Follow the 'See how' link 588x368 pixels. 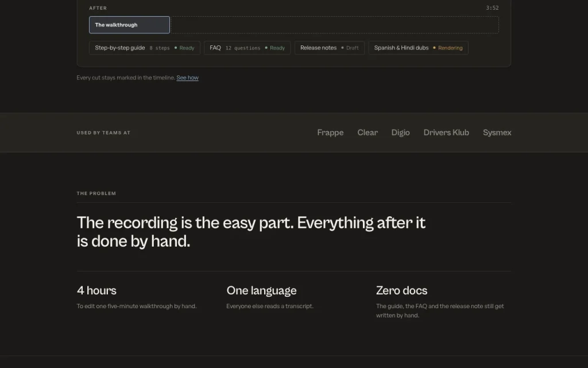click(188, 78)
